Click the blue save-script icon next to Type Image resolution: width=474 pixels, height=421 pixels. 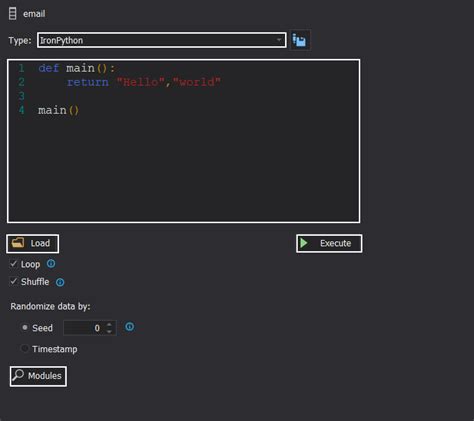point(300,40)
